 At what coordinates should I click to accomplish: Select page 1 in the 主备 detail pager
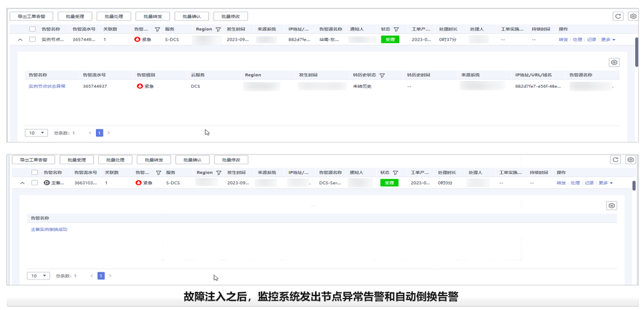101,275
